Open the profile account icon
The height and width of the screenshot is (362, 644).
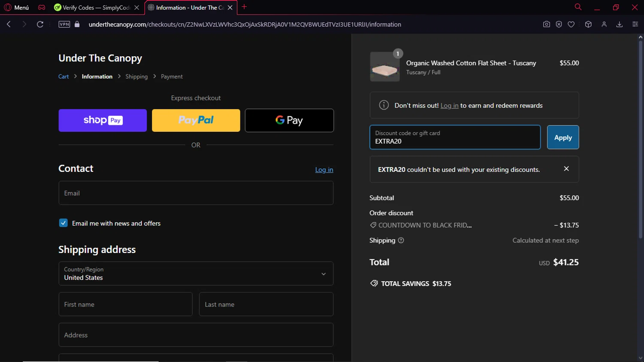(604, 24)
